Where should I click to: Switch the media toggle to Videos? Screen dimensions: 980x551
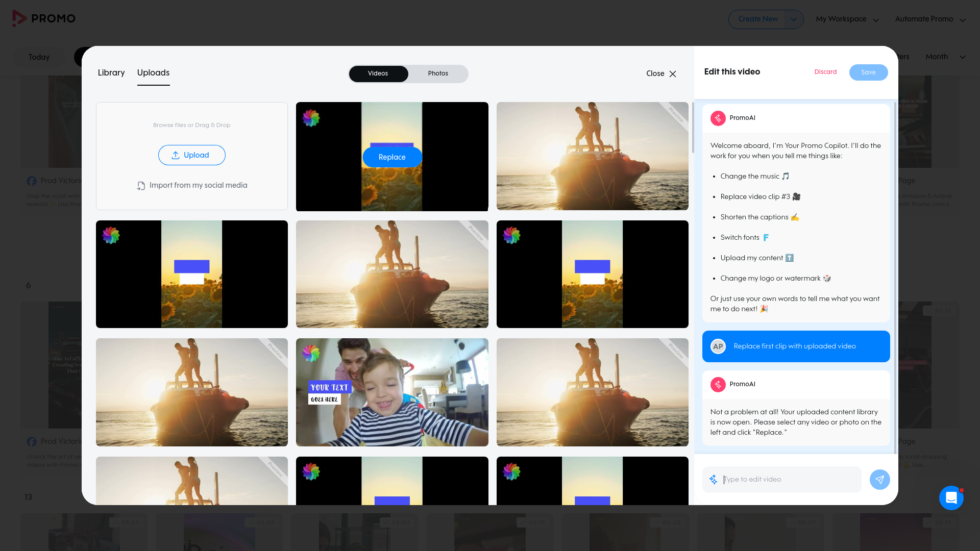[x=378, y=73]
